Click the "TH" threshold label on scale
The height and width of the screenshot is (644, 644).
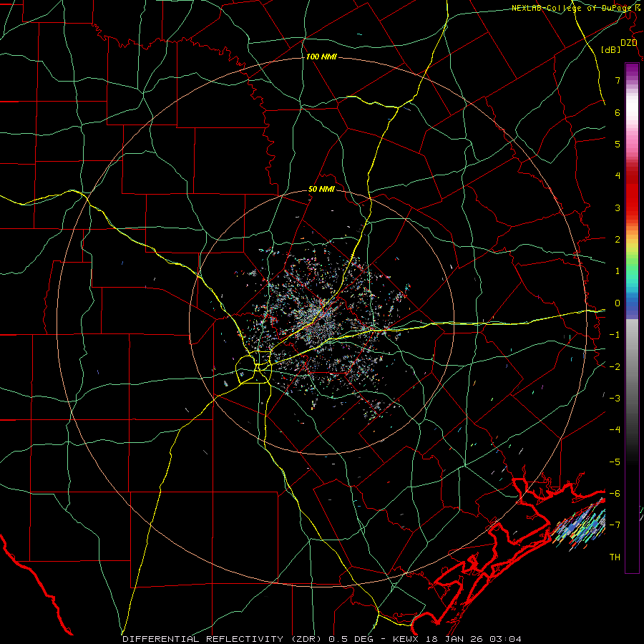(615, 557)
